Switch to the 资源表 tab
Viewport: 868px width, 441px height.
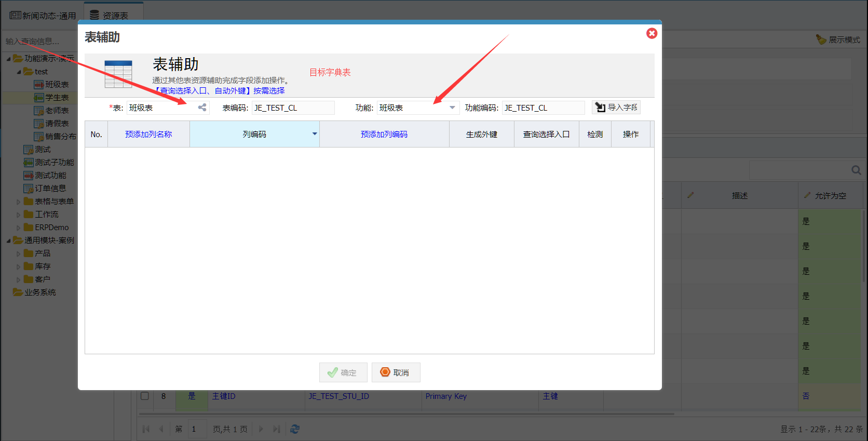pos(114,16)
